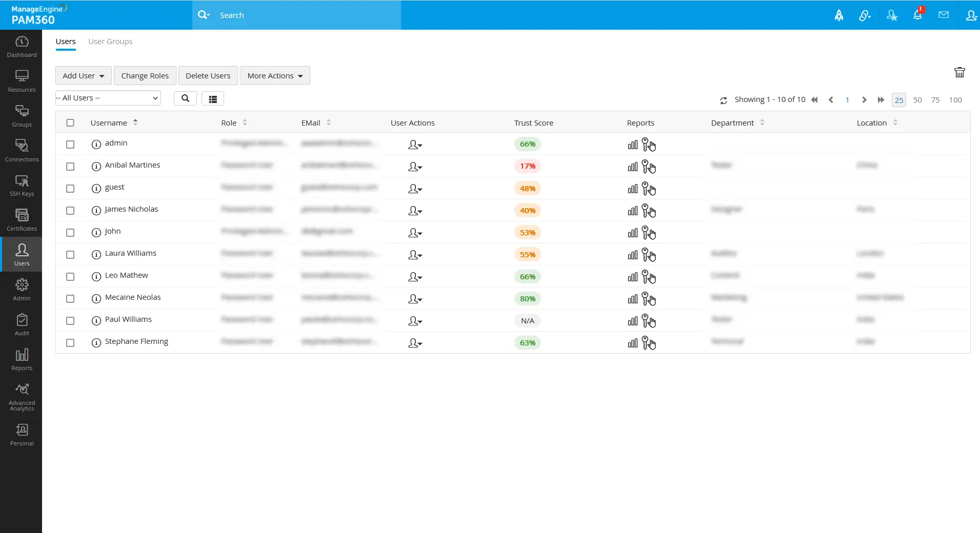Click refresh icon beside Showing 1 - 10

pos(724,100)
